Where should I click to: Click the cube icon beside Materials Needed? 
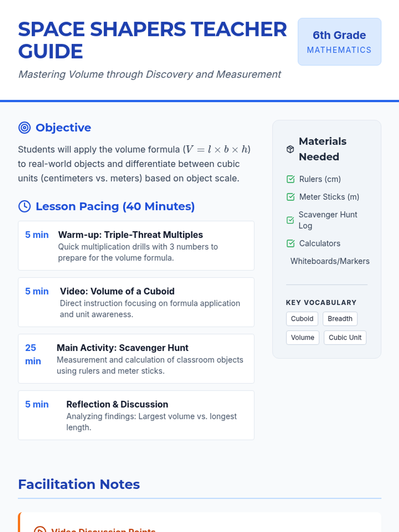pos(290,149)
